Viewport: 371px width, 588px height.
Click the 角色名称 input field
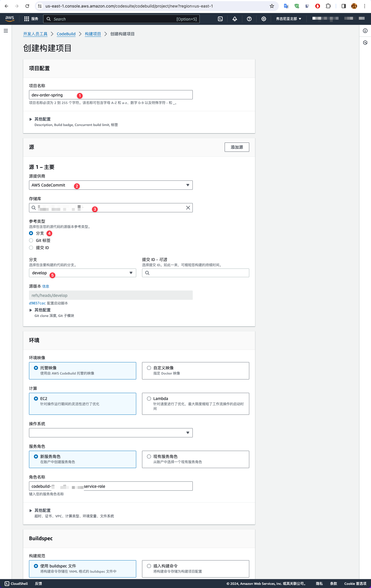[x=111, y=486]
